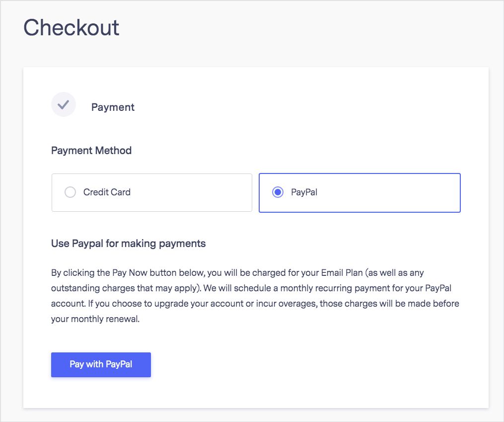Viewport: 504px width, 422px height.
Task: Click the Credit Card option label text
Action: click(x=107, y=192)
